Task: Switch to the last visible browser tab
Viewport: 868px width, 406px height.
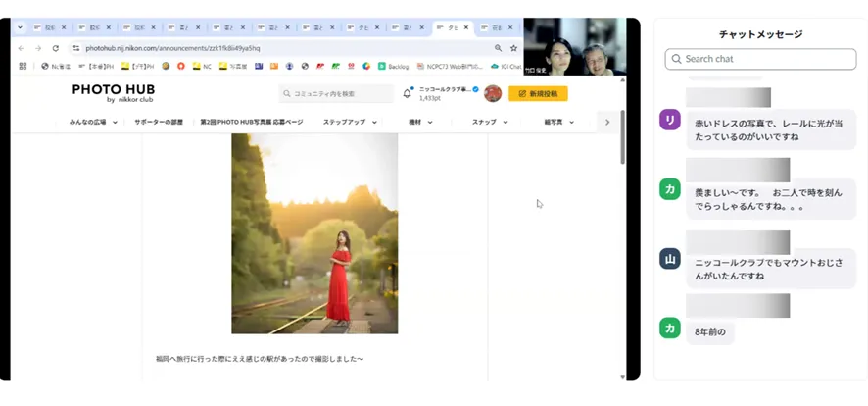Action: click(x=499, y=27)
